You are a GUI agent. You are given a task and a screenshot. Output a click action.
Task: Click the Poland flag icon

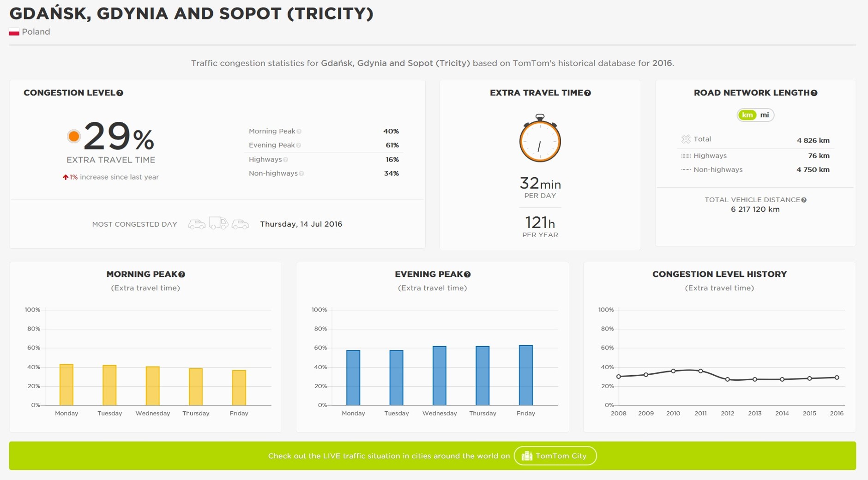coord(14,32)
